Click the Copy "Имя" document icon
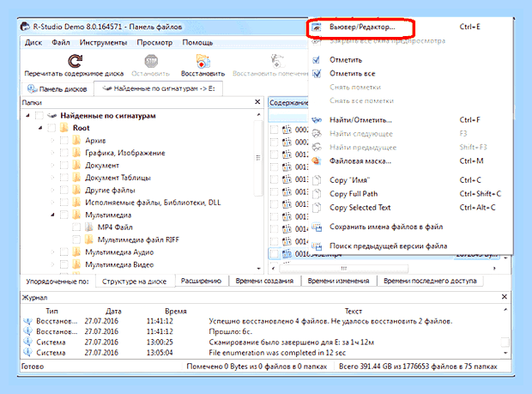Screen dimensions: 532x394 [317, 180]
